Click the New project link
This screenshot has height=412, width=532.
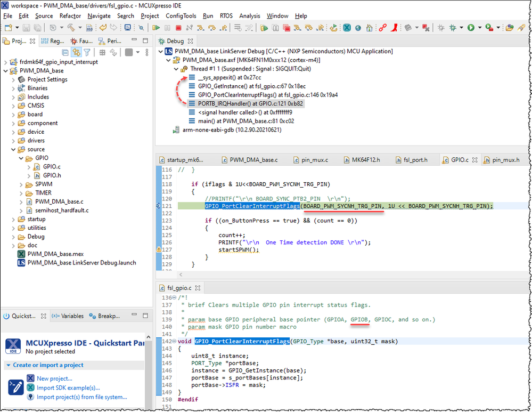54,378
